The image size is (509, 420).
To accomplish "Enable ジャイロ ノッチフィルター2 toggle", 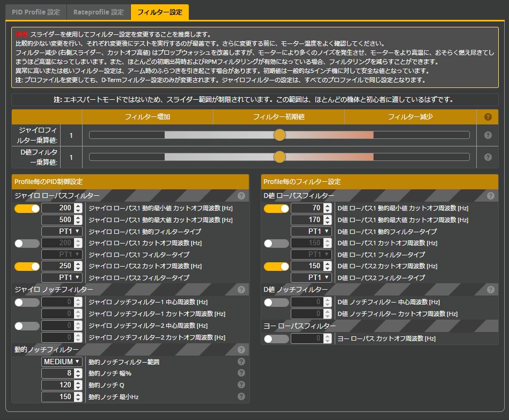I will [x=27, y=326].
